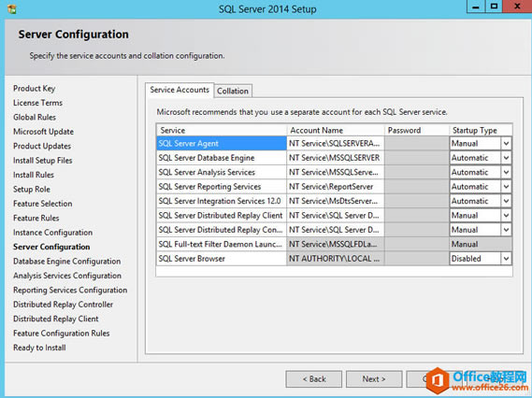Click the Account Name column header
This screenshot has width=532, height=398.
pyautogui.click(x=336, y=130)
